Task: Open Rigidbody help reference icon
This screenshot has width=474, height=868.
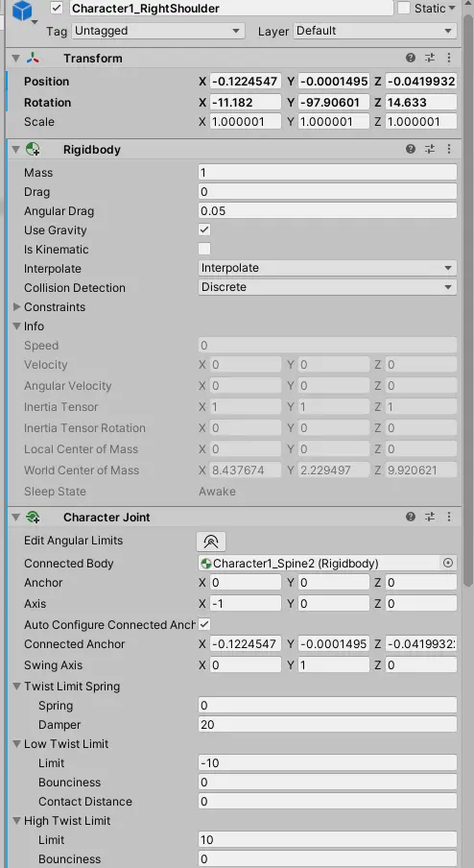Action: [411, 149]
